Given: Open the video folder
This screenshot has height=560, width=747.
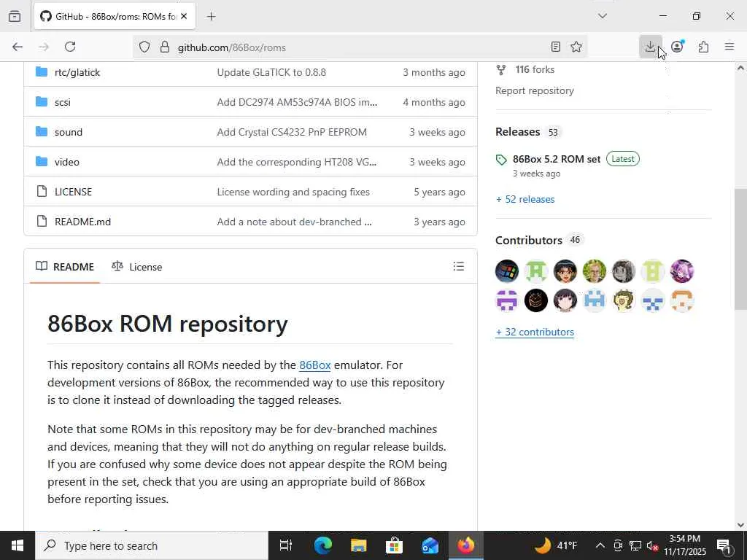Looking at the screenshot, I should (x=66, y=162).
